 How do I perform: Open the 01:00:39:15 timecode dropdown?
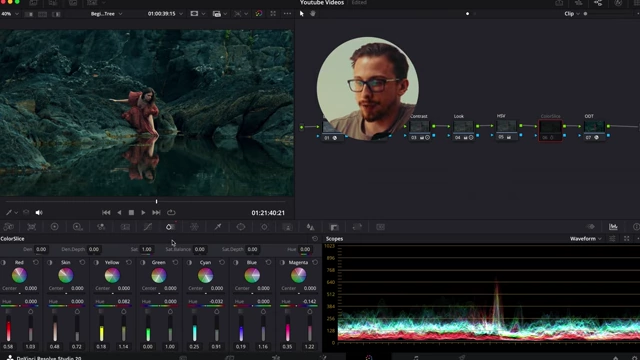[165, 13]
